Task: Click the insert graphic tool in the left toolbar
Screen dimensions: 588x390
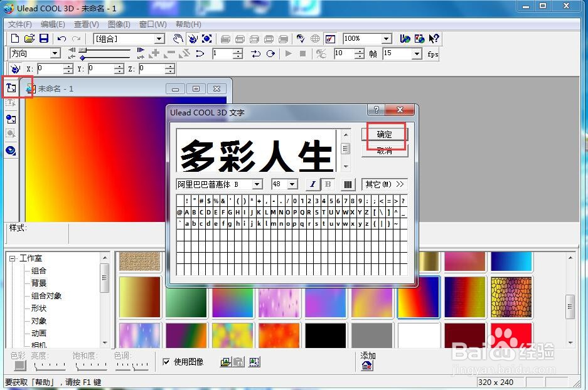Action: pos(11,119)
